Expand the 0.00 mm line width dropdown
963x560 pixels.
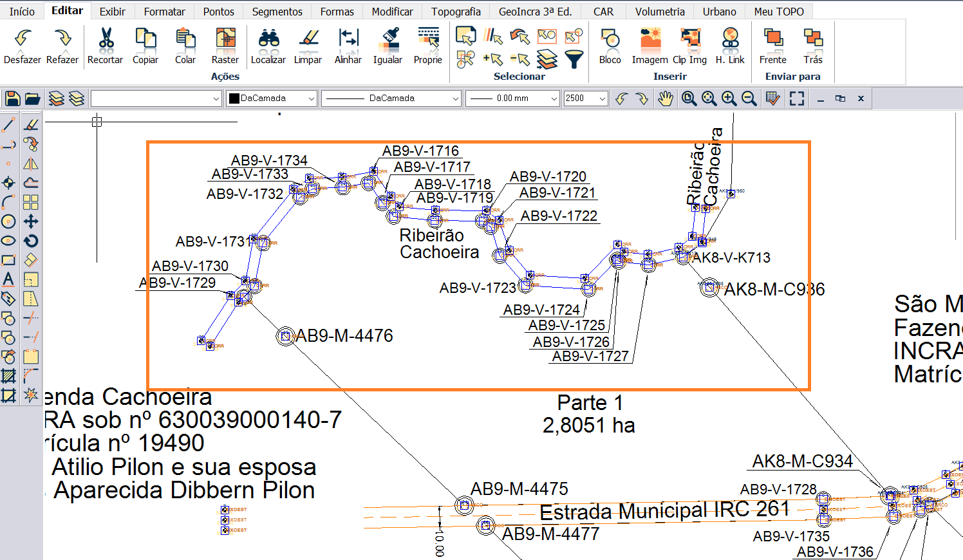(x=554, y=98)
